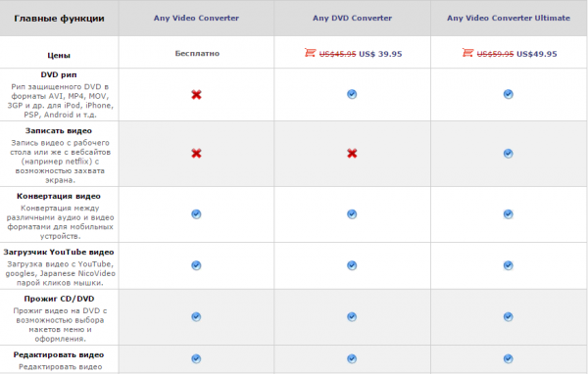The image size is (588, 374).
Task: Click the Конвертация видео check mark under Any Video Converter Ultimate
Action: 508,214
